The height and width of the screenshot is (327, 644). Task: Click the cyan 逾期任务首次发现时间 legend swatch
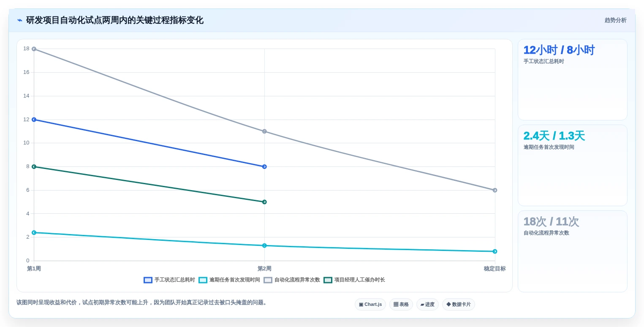203,280
